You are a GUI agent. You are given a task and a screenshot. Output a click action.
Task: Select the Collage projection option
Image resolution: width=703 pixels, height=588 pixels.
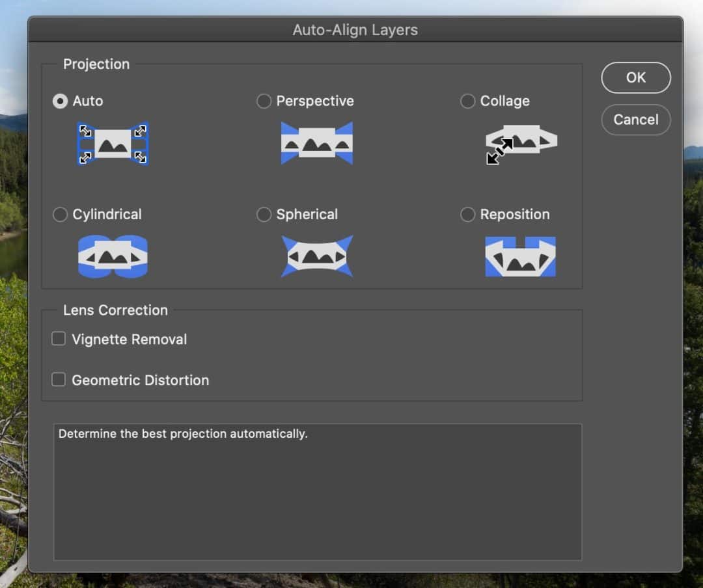click(x=467, y=101)
